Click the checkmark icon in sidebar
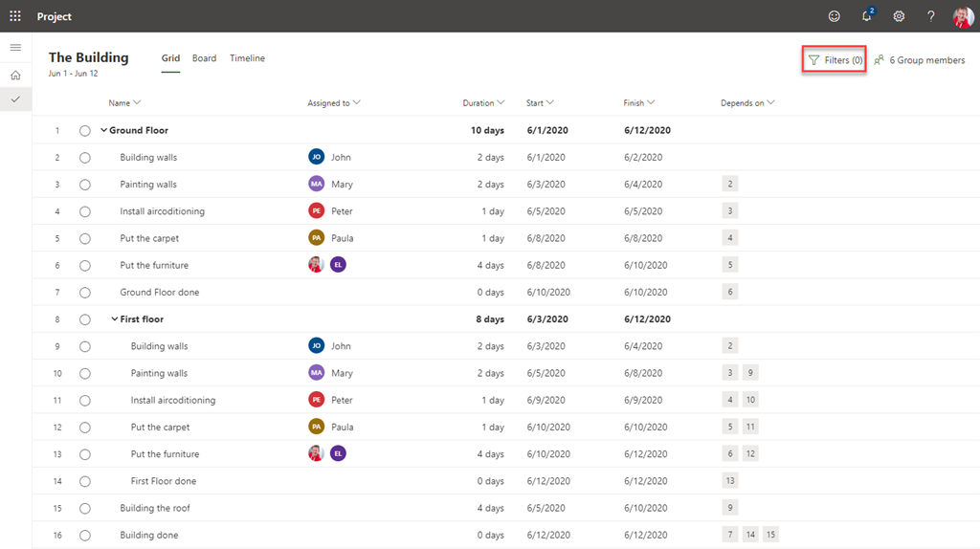The image size is (980, 549). coord(15,99)
